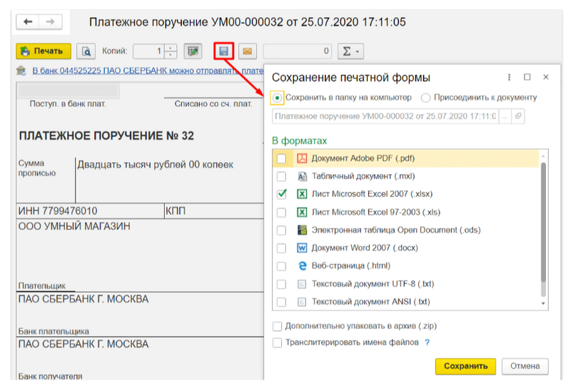The height and width of the screenshot is (391, 588).
Task: Click the formats list vertical scrollbar
Action: [x=543, y=221]
